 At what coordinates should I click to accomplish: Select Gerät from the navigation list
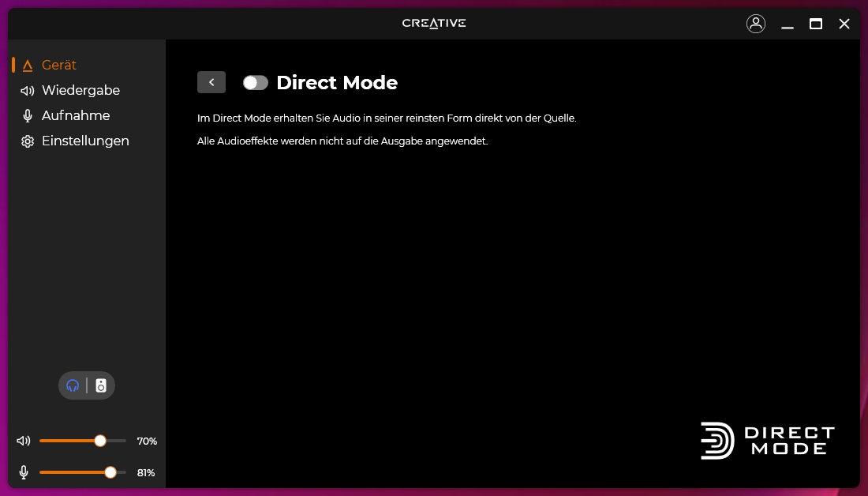point(59,65)
